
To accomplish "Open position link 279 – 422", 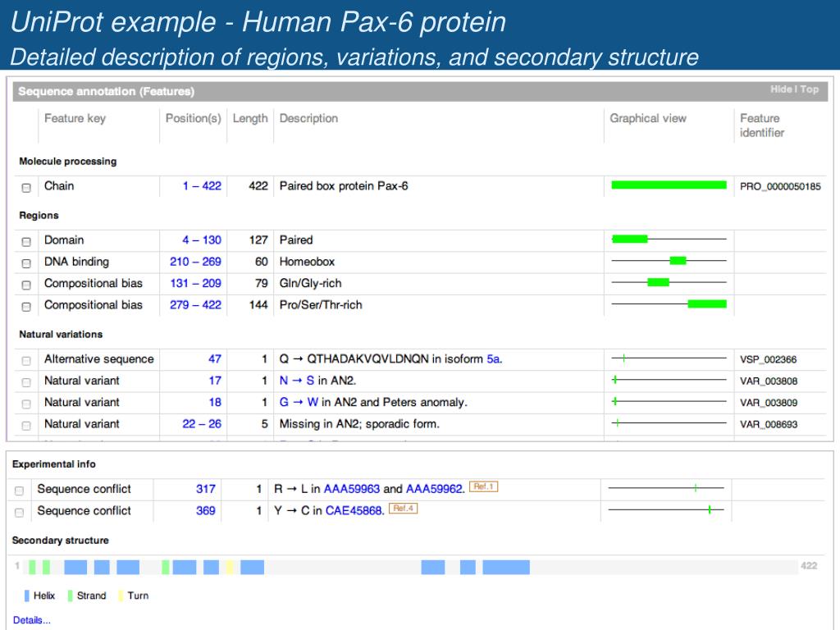I will tap(195, 305).
